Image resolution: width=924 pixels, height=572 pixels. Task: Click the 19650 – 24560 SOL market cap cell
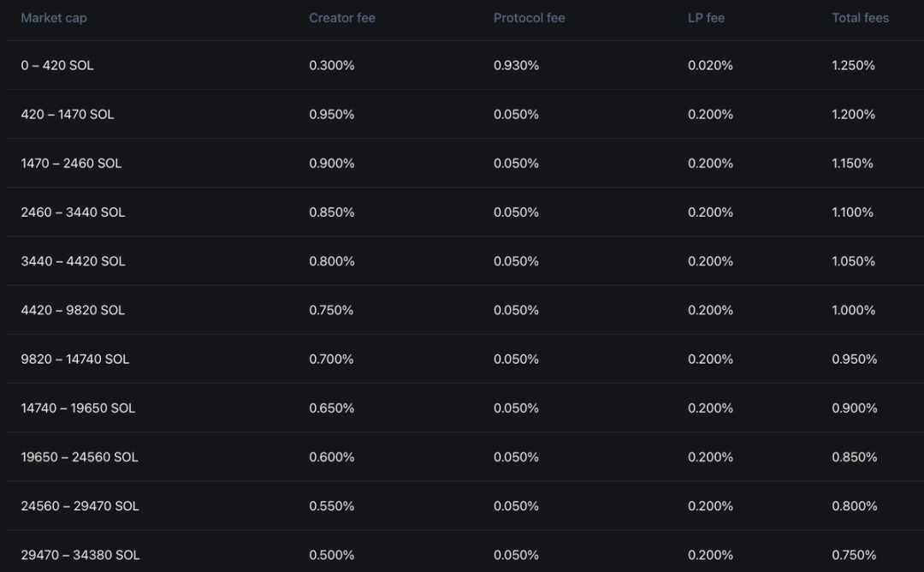tap(80, 456)
